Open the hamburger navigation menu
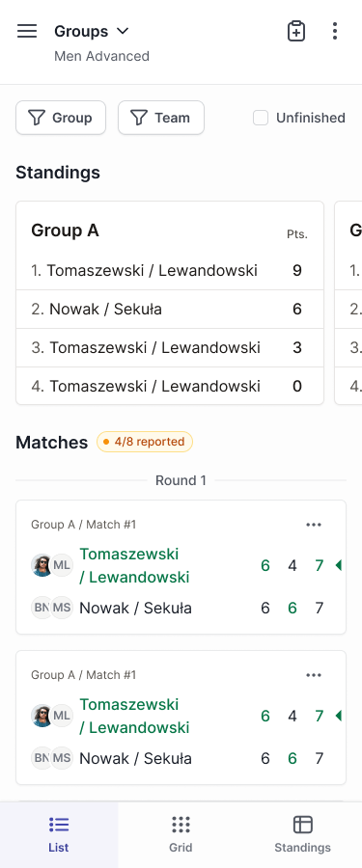This screenshot has width=362, height=868. [x=27, y=31]
